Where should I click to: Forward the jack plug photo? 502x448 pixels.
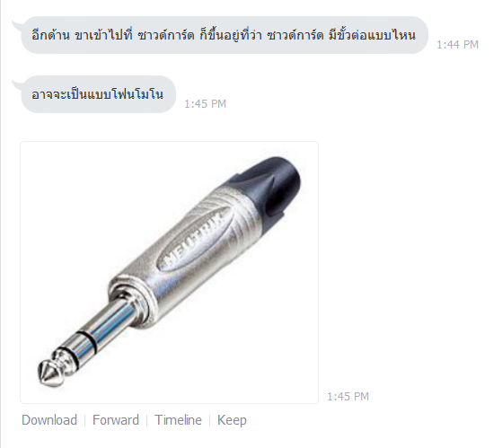[116, 420]
